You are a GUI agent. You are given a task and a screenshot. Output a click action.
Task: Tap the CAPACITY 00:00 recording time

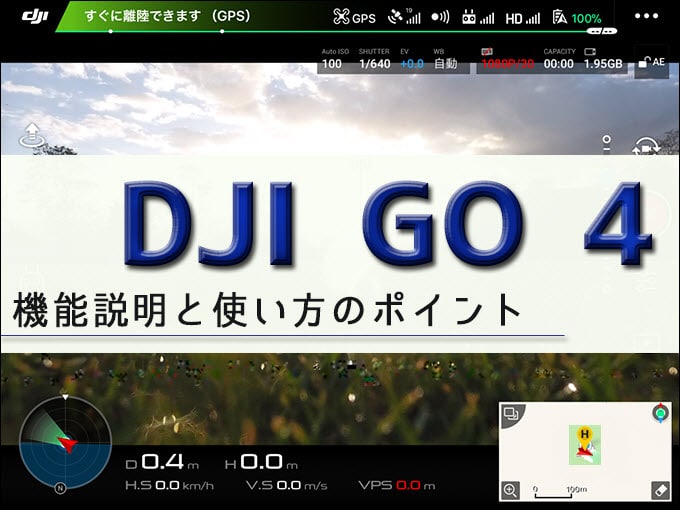coord(559,59)
